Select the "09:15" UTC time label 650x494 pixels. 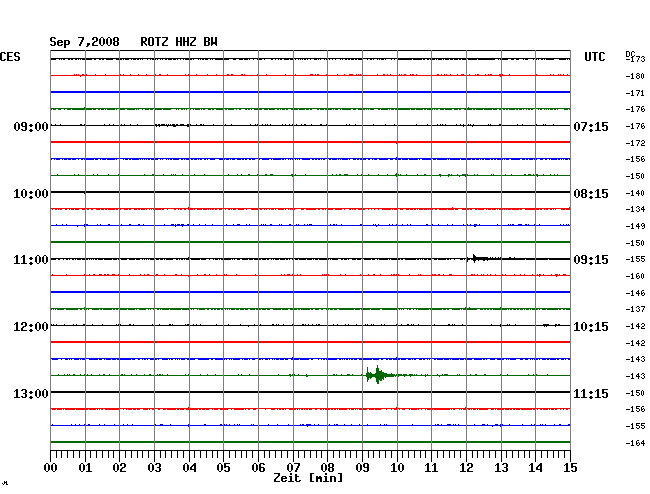591,260
